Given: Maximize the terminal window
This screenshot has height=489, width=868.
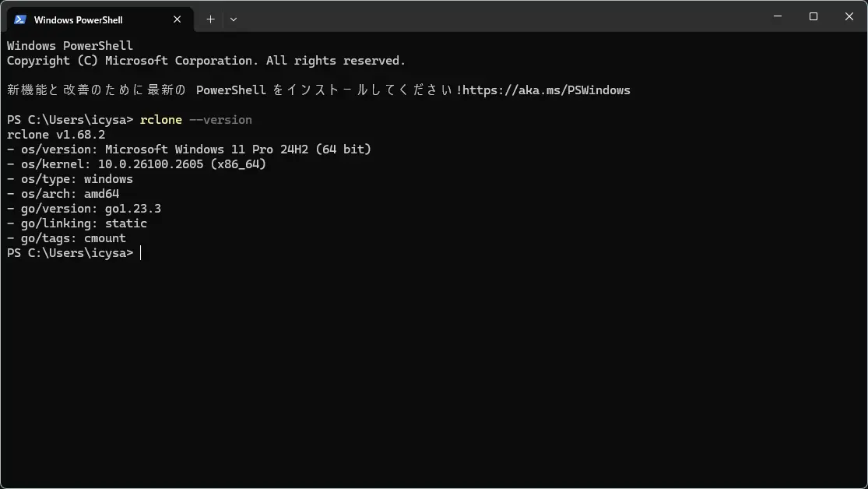Looking at the screenshot, I should (814, 16).
